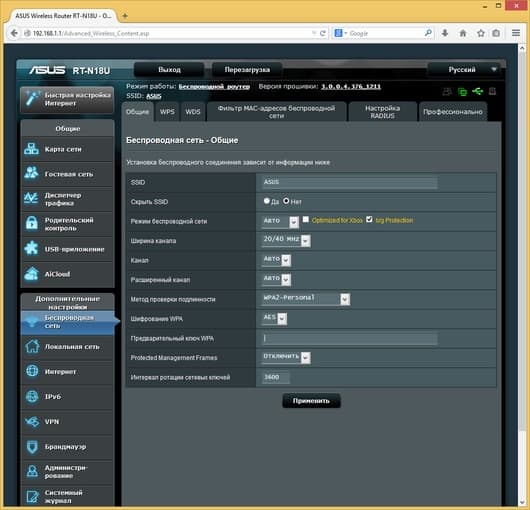This screenshot has width=530, height=510.
Task: Open the AiCloud icon in the sidebar
Action: tap(31, 274)
